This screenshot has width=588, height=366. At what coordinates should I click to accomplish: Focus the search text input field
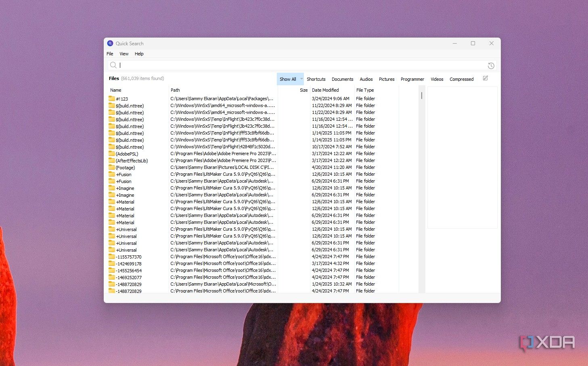[302, 65]
